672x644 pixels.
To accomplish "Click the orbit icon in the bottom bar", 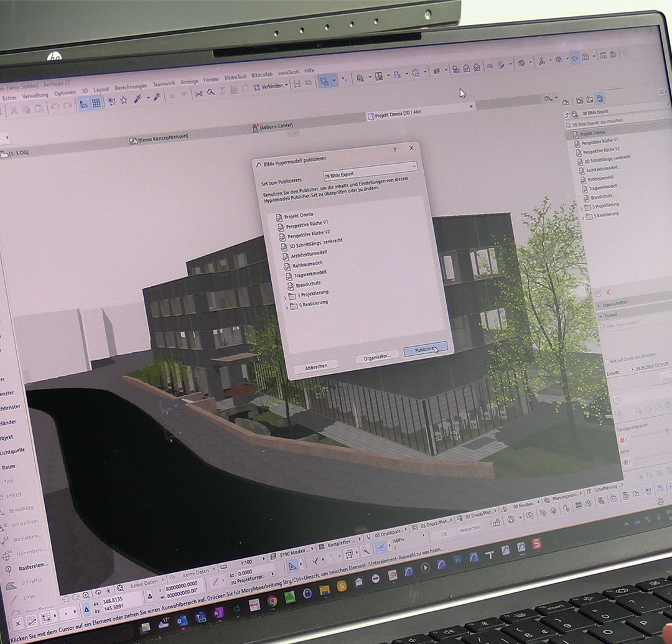I will (x=98, y=592).
